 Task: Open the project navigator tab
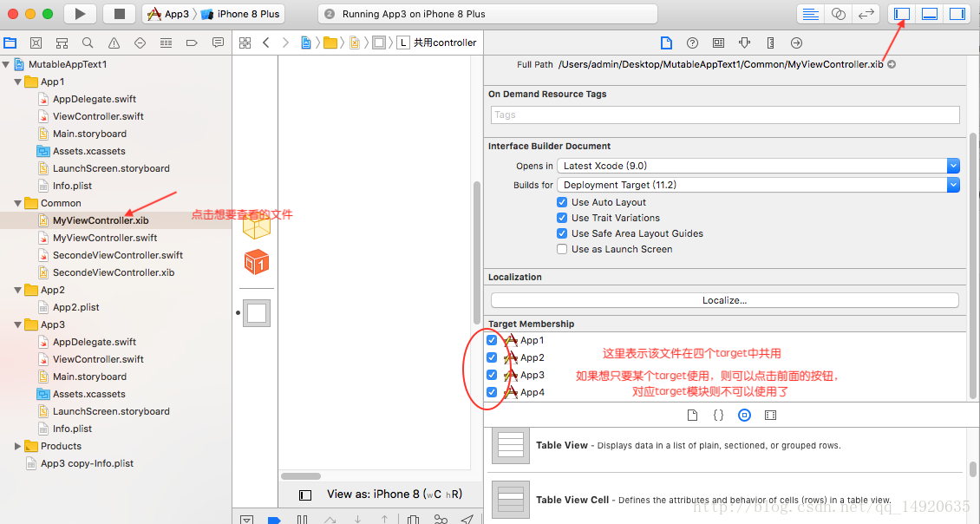click(x=10, y=43)
